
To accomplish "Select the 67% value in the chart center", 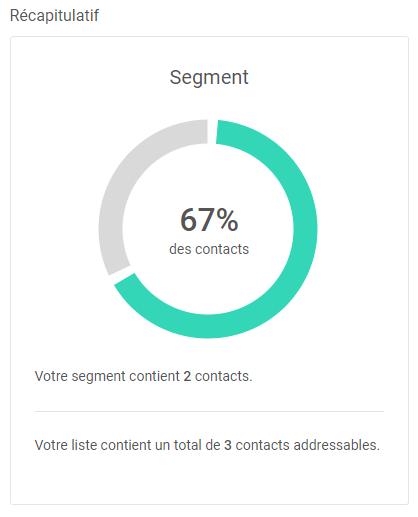I will click(209, 219).
